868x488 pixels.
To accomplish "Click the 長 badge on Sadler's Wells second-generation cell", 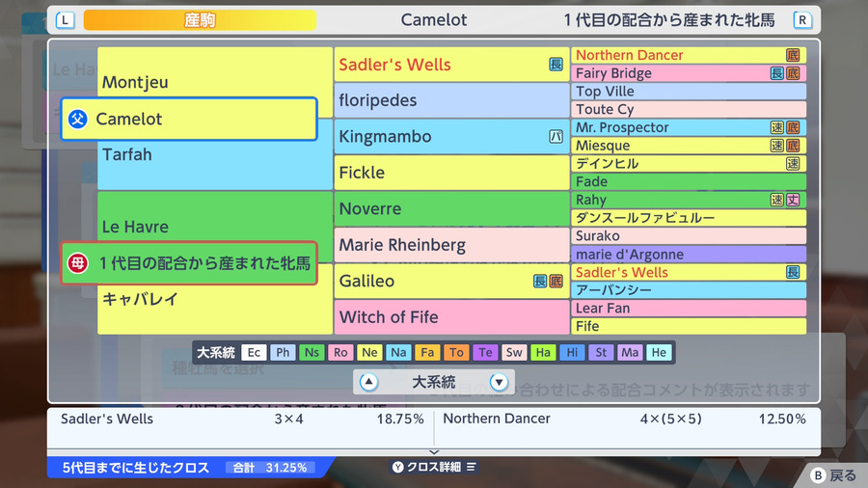I will 556,65.
